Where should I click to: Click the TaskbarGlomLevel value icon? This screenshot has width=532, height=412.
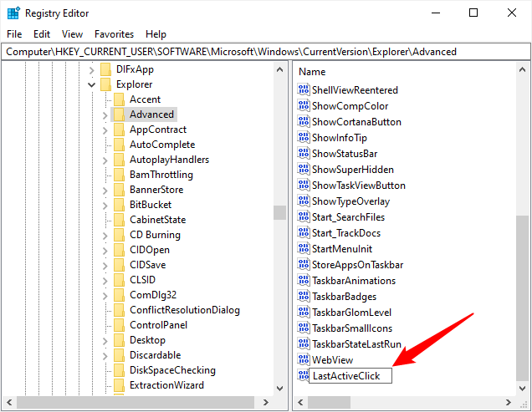tap(304, 313)
